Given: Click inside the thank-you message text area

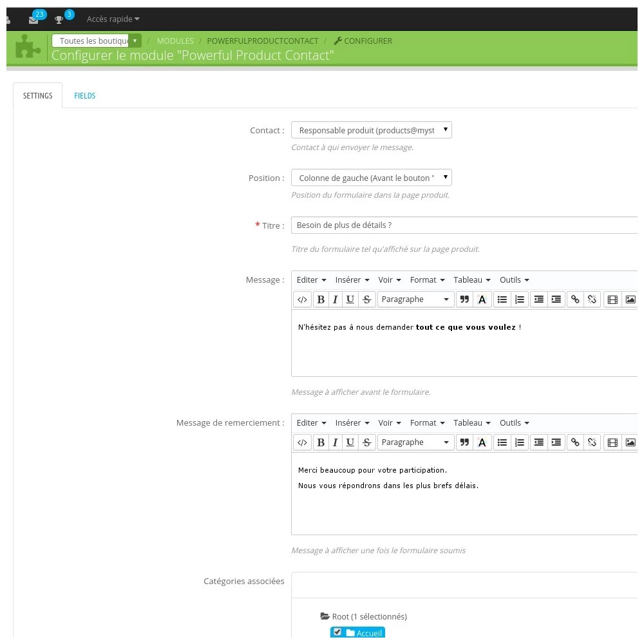Looking at the screenshot, I should tap(464, 494).
